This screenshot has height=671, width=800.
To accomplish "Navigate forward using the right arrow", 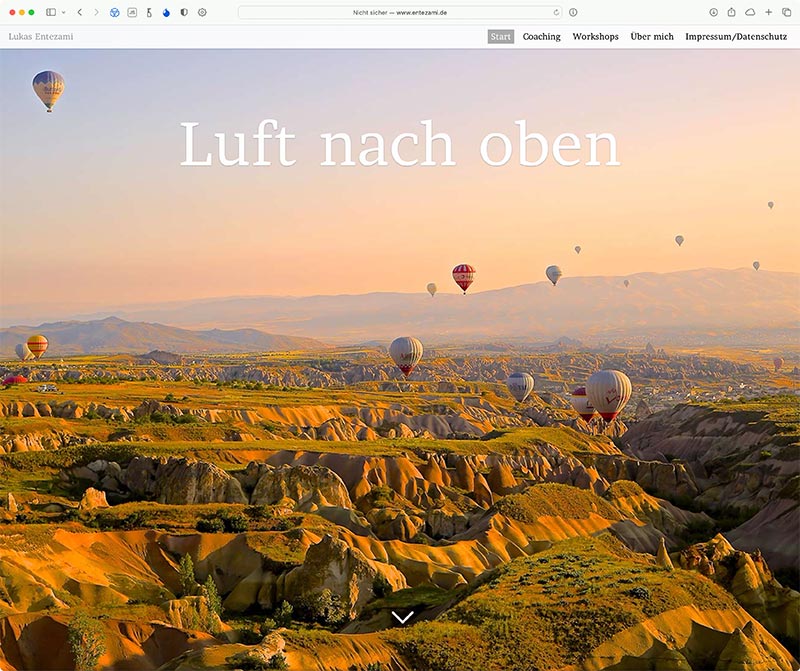I will [96, 12].
